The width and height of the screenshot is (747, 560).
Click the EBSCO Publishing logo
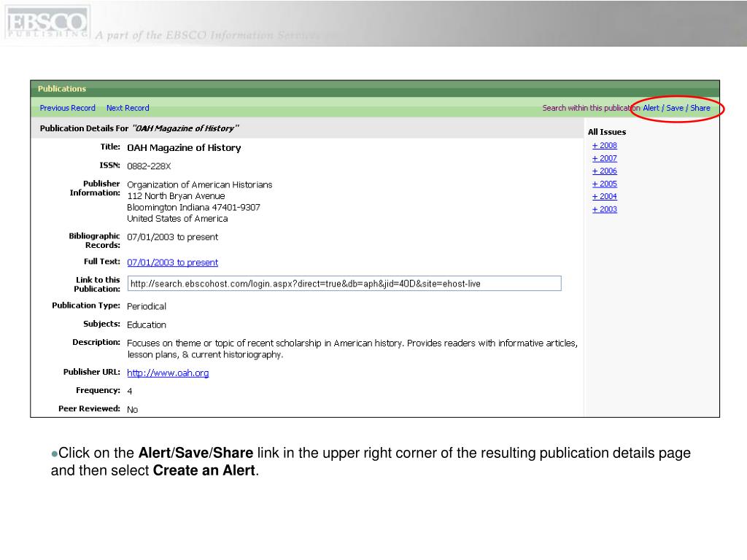click(47, 22)
